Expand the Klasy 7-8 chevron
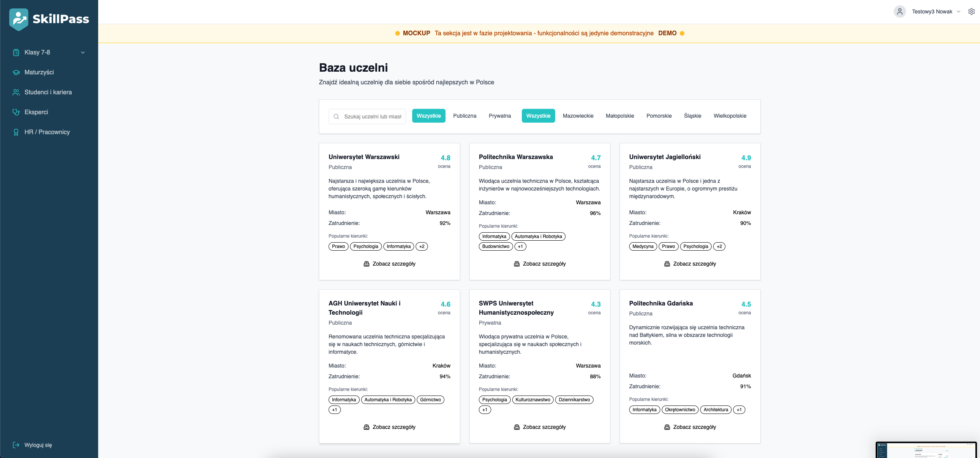Viewport: 980px width, 458px height. point(83,53)
